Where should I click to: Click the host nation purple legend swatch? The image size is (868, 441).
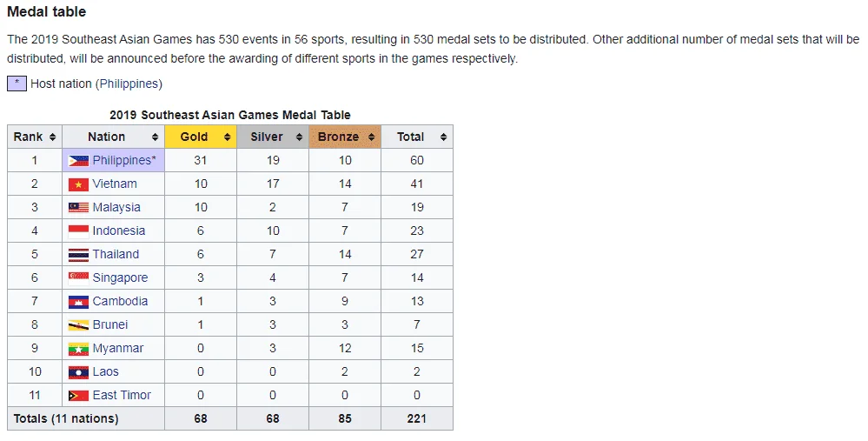[x=17, y=84]
